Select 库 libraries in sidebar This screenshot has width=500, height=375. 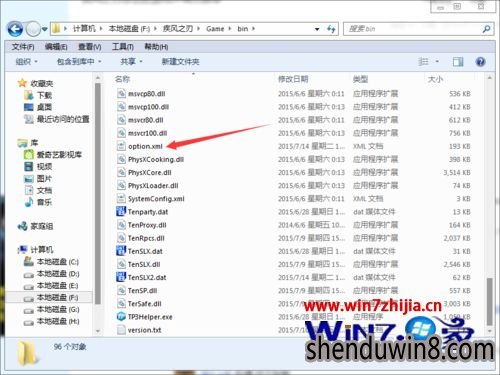(28, 143)
